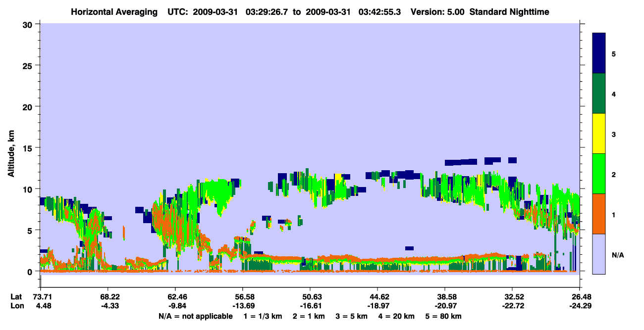Click the dark green colorbar segment labeled 4
The height and width of the screenshot is (330, 644).
(x=599, y=94)
